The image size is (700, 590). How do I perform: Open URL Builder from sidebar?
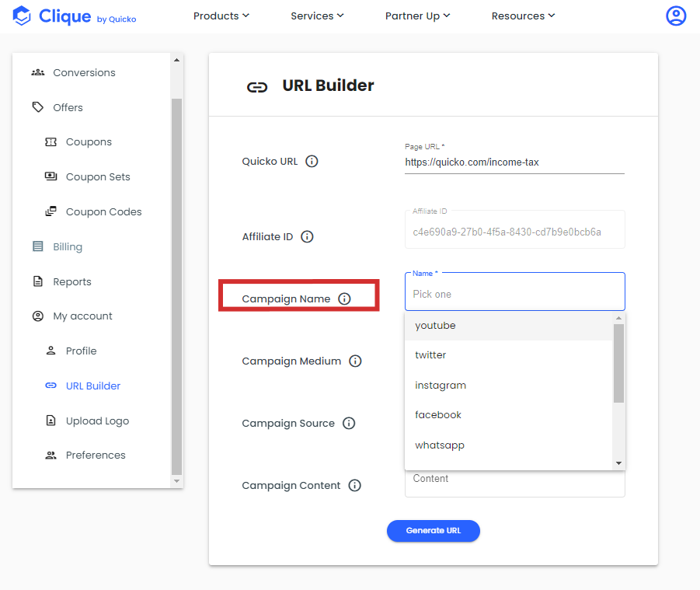[x=93, y=386]
